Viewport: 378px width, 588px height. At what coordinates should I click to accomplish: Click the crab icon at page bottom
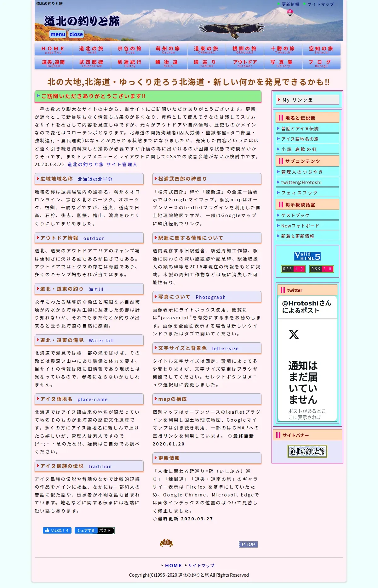tap(166, 543)
